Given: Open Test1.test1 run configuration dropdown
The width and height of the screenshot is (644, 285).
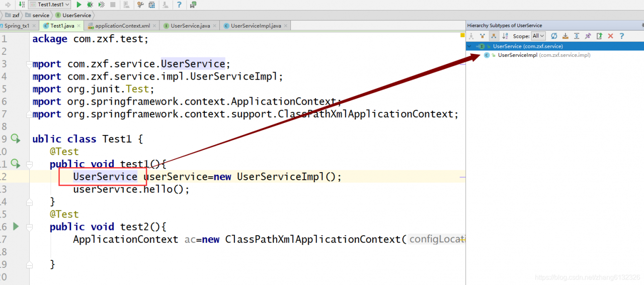Looking at the screenshot, I should pyautogui.click(x=50, y=5).
